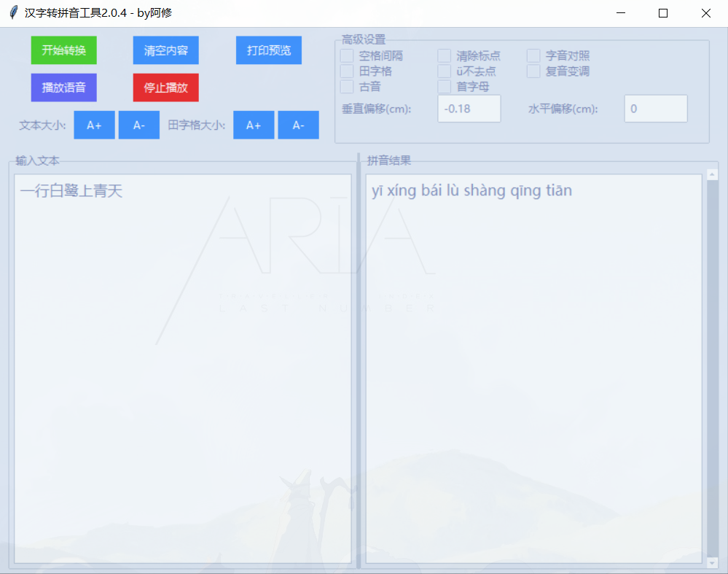Click A+ to increase text size
728x574 pixels.
click(94, 125)
